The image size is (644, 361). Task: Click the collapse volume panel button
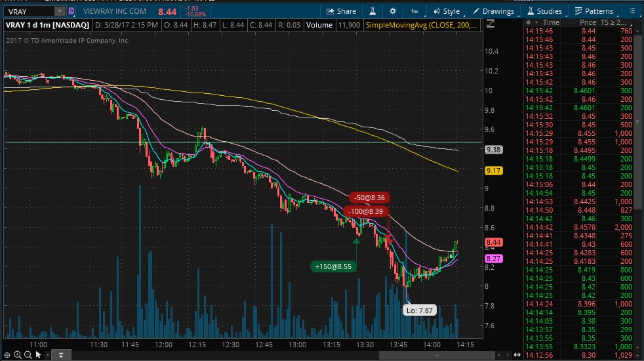tap(61, 355)
